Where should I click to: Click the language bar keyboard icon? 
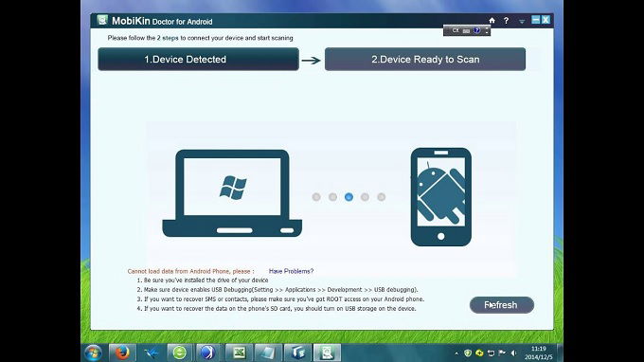[x=466, y=31]
